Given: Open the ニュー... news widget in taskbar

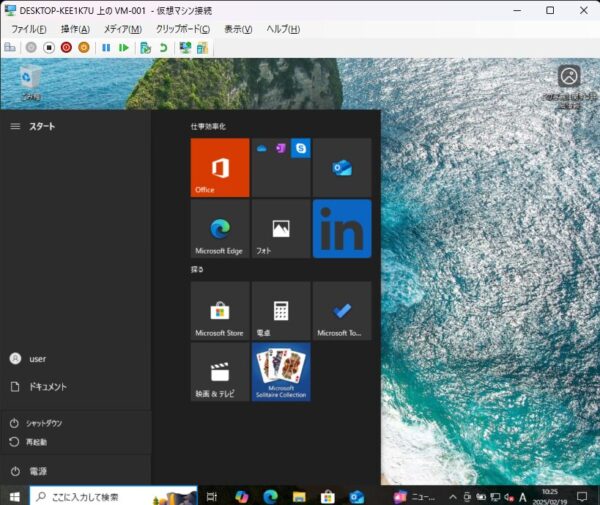Looking at the screenshot, I should point(415,497).
